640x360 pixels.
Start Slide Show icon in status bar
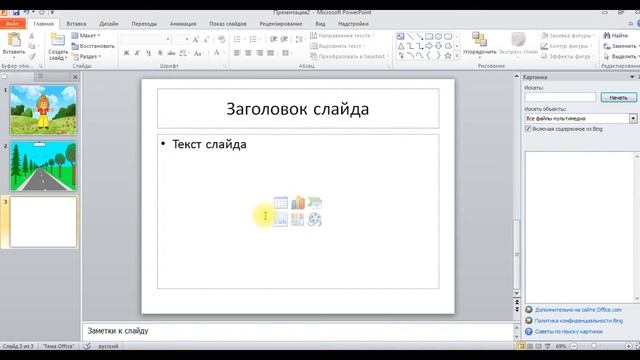click(x=548, y=346)
